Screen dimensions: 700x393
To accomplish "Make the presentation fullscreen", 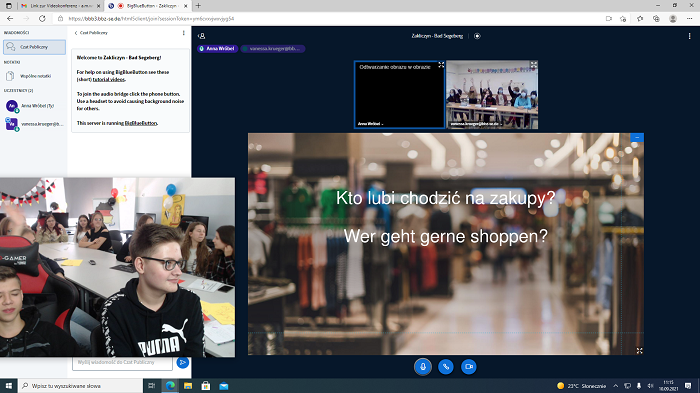I will 639,351.
